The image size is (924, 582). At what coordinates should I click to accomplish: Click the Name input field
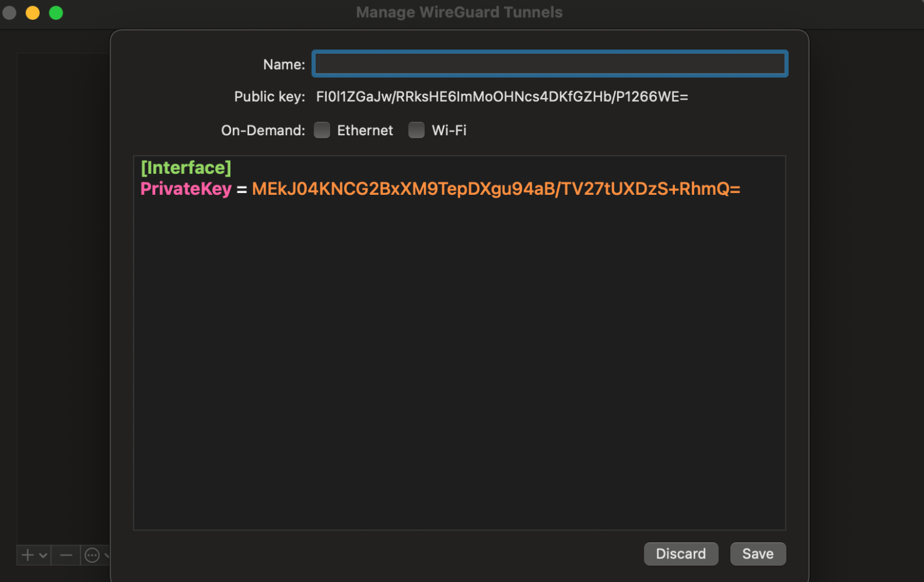click(x=549, y=64)
